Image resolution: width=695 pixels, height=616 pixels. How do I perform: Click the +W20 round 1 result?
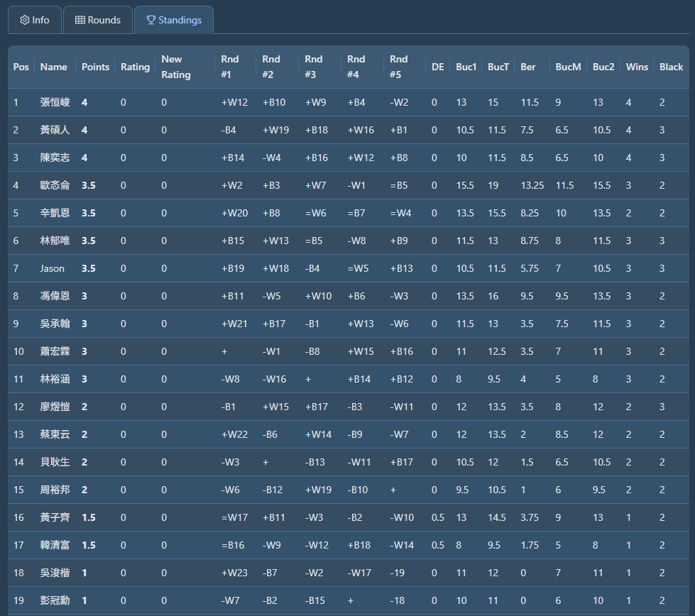point(234,213)
